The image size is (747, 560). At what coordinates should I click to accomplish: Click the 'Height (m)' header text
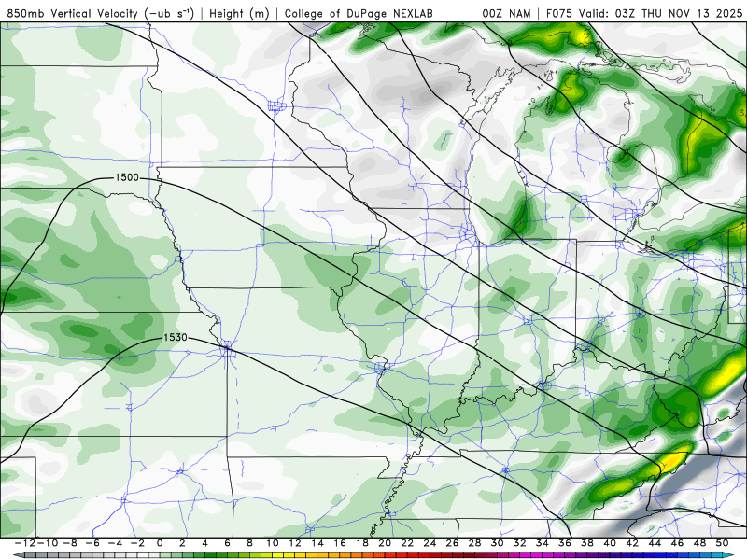pos(239,14)
